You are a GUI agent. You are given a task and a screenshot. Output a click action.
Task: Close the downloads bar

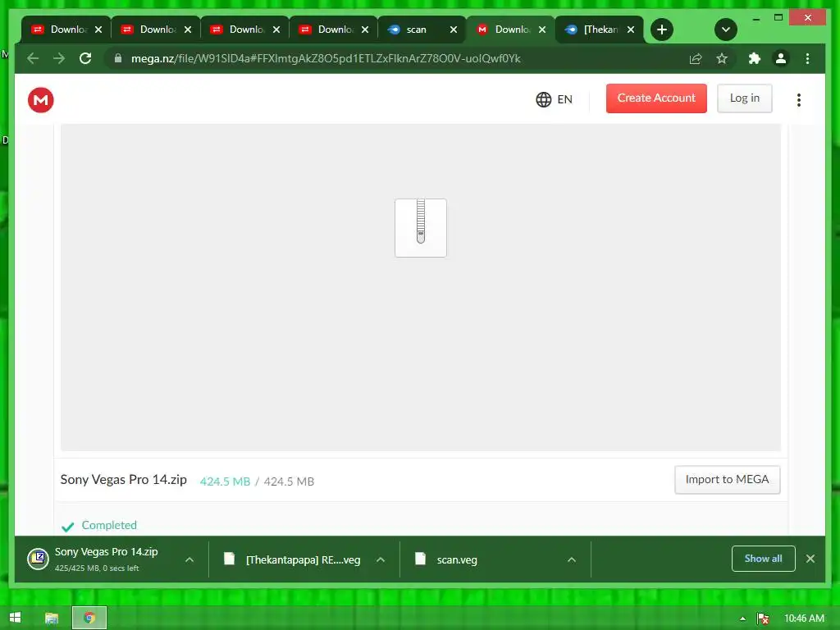point(810,559)
